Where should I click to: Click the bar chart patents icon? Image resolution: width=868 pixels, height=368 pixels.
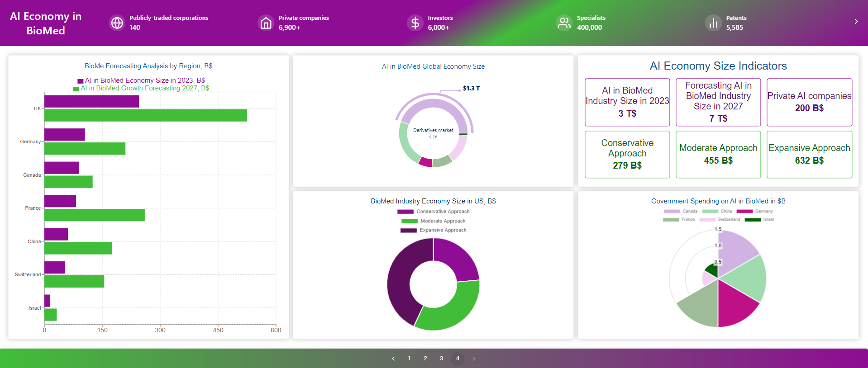[x=713, y=23]
